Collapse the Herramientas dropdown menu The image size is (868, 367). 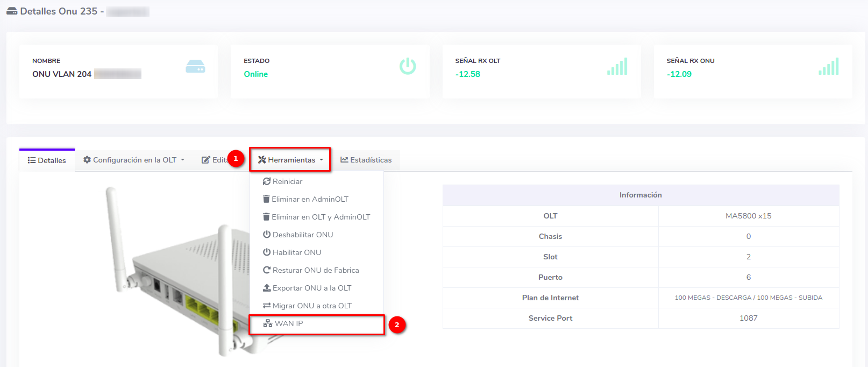pyautogui.click(x=290, y=160)
